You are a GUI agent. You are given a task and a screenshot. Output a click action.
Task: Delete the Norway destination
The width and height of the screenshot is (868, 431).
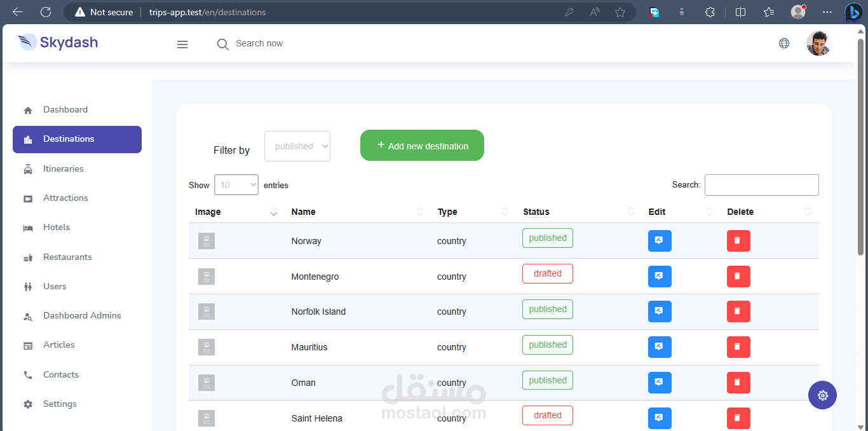pyautogui.click(x=738, y=241)
